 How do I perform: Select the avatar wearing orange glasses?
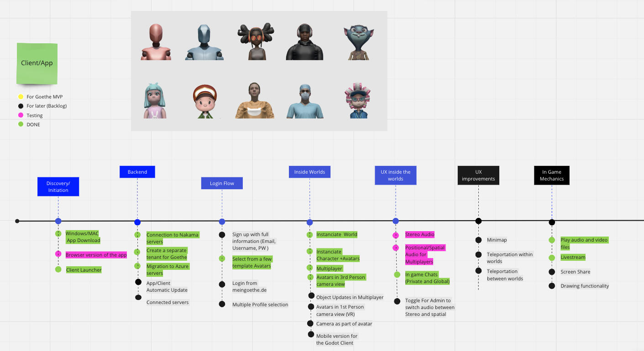255,42
